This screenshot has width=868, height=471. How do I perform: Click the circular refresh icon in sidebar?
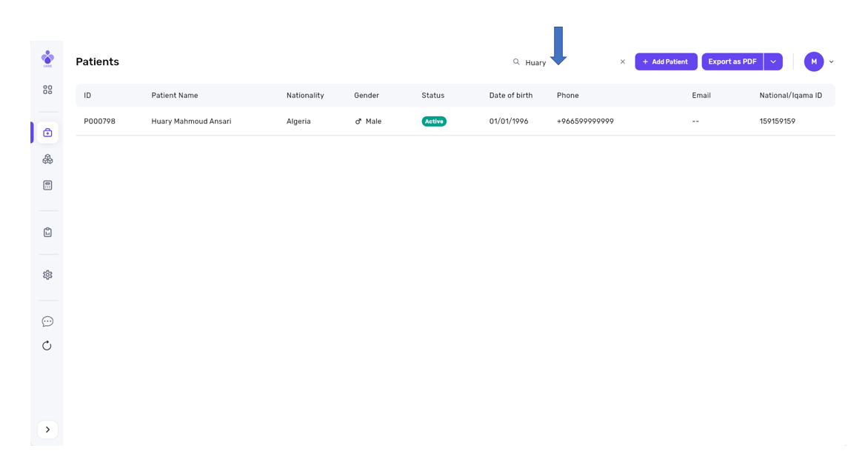pyautogui.click(x=47, y=346)
